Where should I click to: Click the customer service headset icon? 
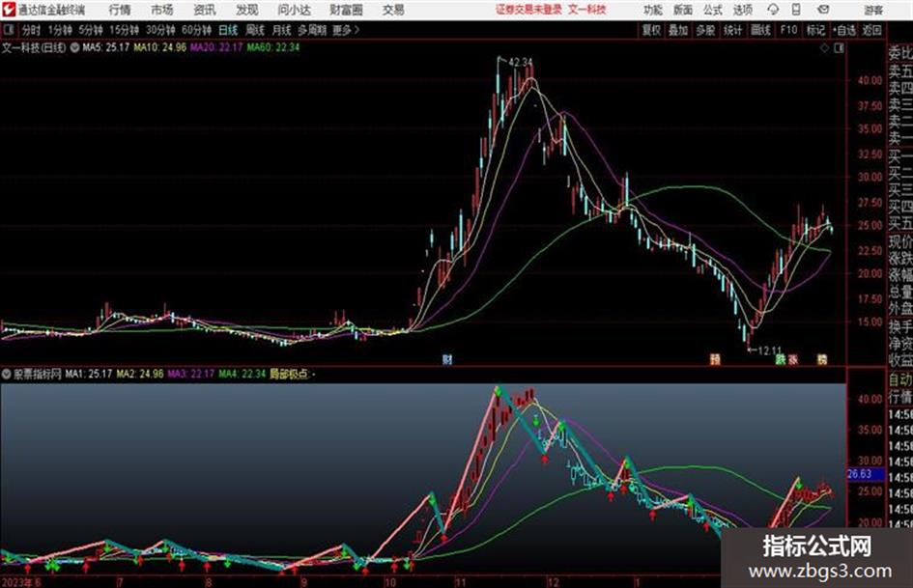coord(773,10)
